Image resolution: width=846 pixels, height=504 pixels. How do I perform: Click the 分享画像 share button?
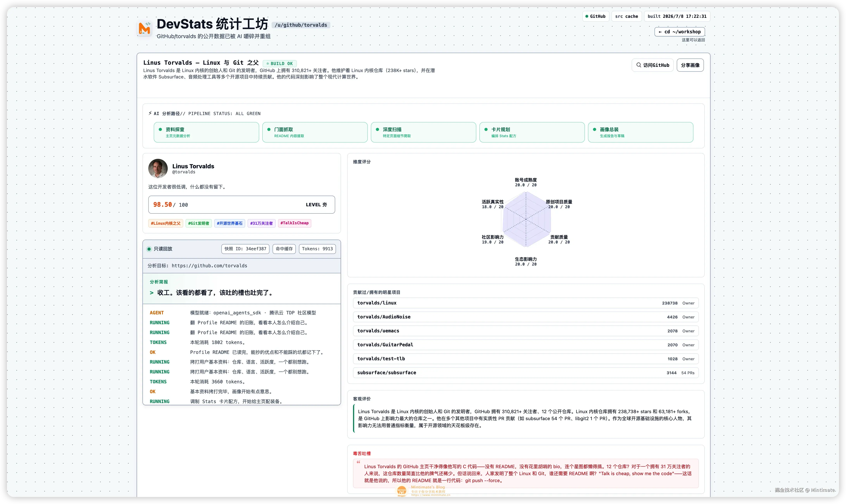point(690,65)
